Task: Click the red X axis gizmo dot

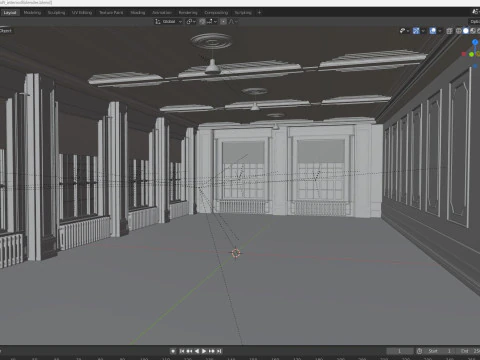Action: (x=464, y=54)
